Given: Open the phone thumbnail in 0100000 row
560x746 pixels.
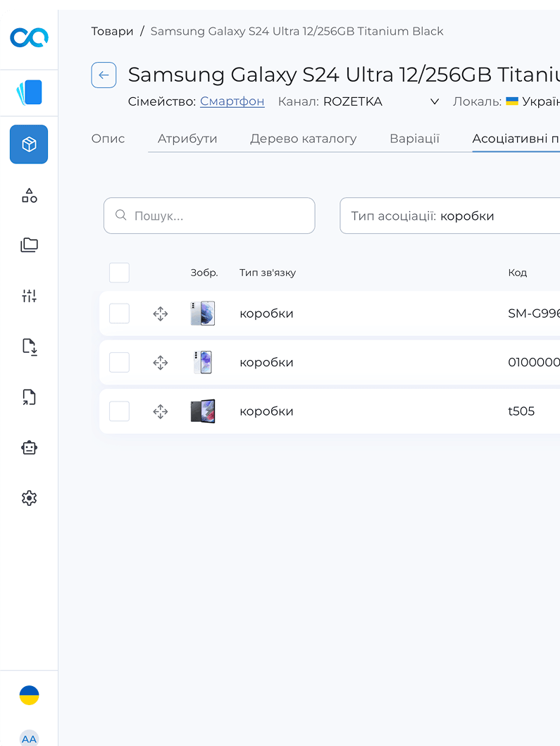Looking at the screenshot, I should point(203,363).
